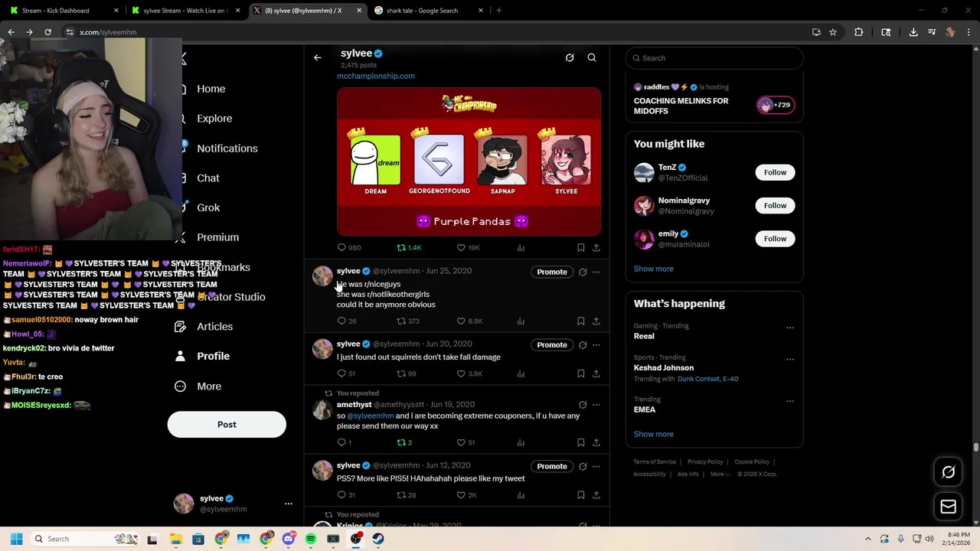The image size is (980, 551).
Task: Click Grok icon on Jun 25, 2020 post
Action: click(x=583, y=272)
